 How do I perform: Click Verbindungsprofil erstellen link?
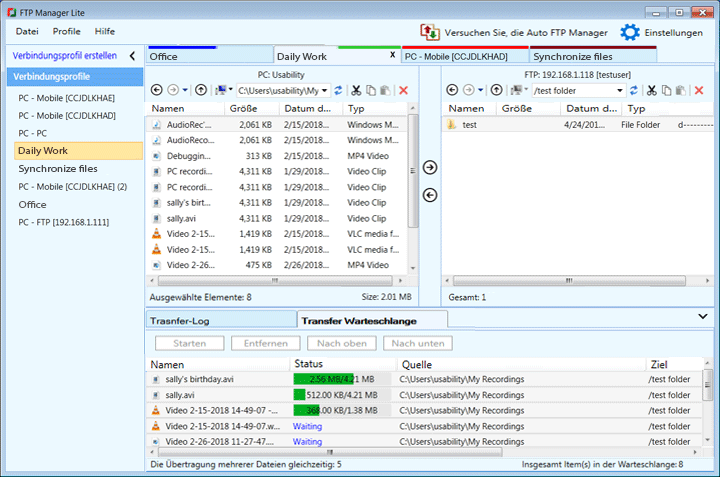pyautogui.click(x=64, y=56)
